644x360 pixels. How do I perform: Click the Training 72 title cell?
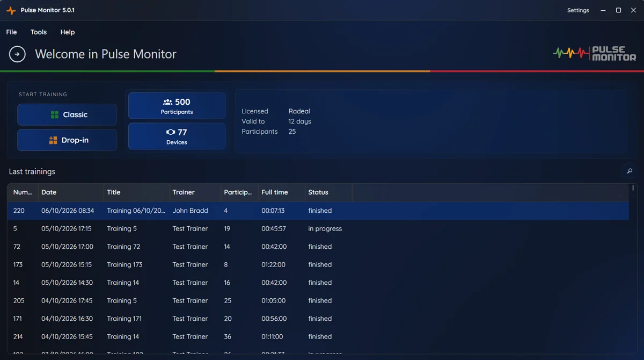click(123, 247)
